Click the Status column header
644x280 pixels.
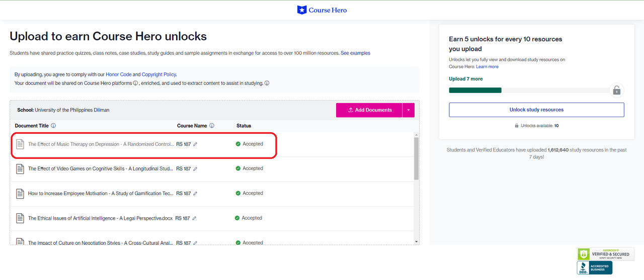[244, 126]
